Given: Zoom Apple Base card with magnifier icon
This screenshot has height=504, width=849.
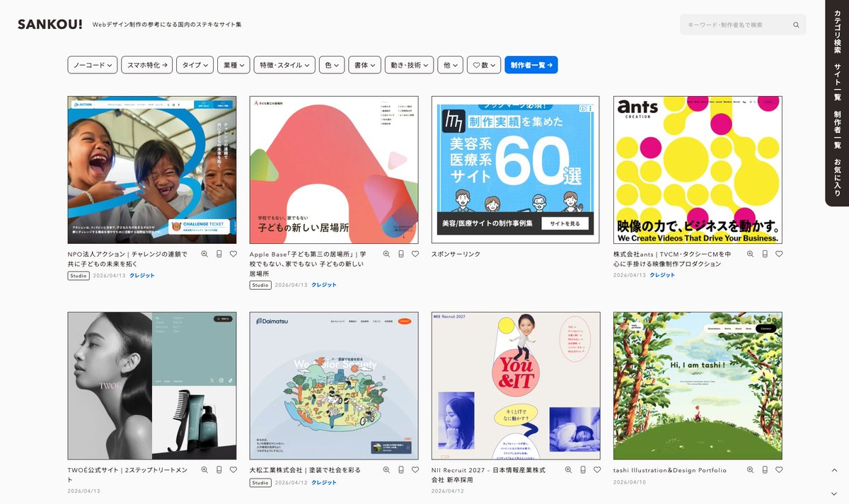Looking at the screenshot, I should point(386,254).
